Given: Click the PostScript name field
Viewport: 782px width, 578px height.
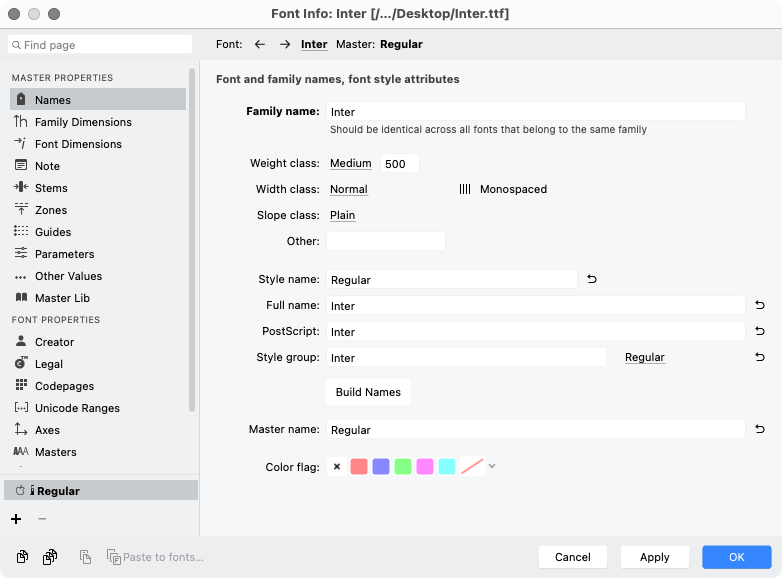Looking at the screenshot, I should pos(536,331).
